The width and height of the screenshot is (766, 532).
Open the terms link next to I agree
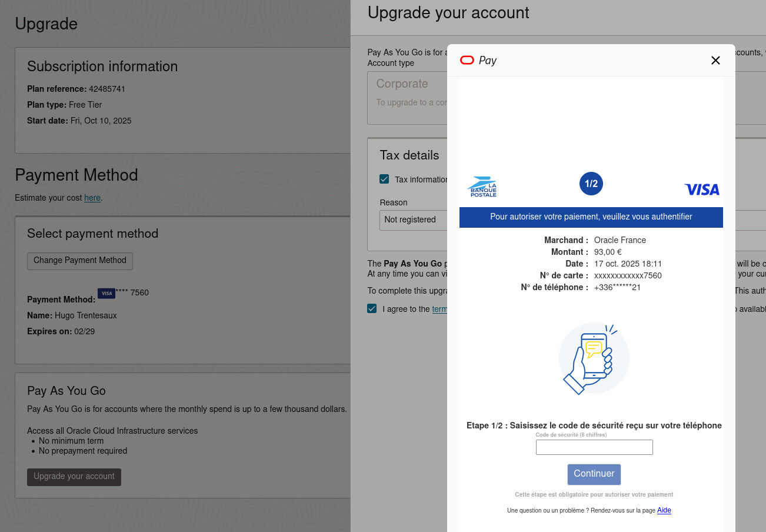pyautogui.click(x=439, y=309)
